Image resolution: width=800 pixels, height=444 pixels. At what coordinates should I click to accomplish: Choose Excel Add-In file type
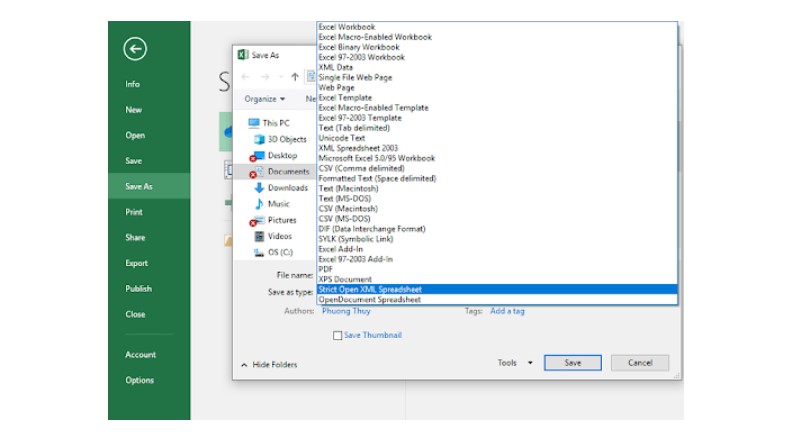497,249
